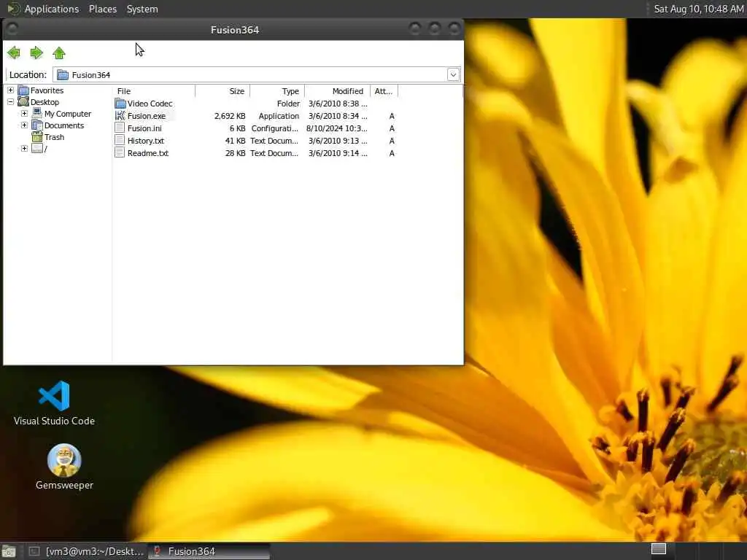The width and height of the screenshot is (747, 560).
Task: Expand the Favorites tree node
Action: (10, 90)
